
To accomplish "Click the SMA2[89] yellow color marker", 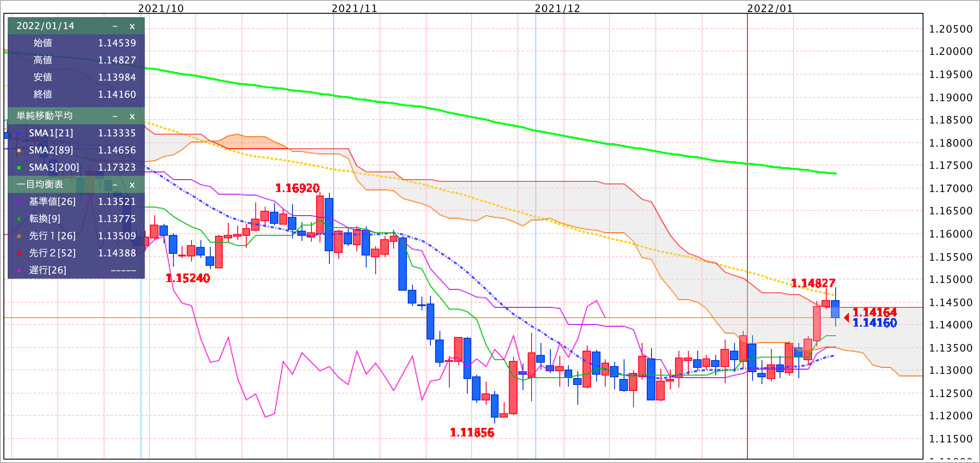I will click(19, 151).
